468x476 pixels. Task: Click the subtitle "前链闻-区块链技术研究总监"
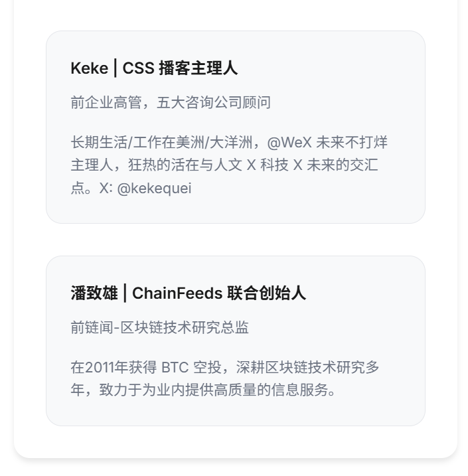click(159, 327)
